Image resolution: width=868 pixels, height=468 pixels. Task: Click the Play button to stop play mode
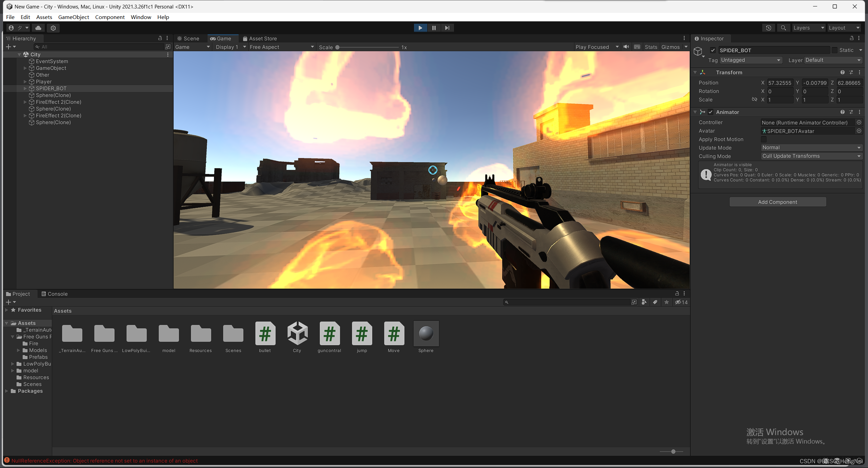[420, 28]
